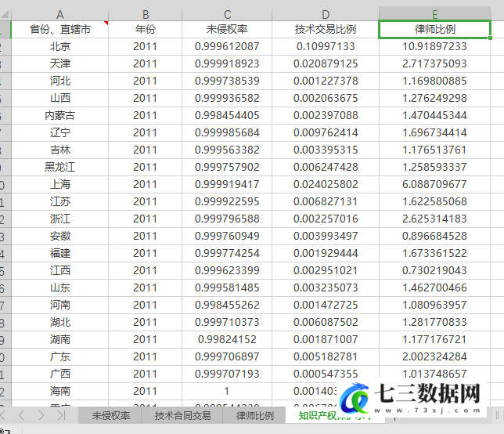Select the 海南 cell
Viewport: 504px width, 434px height.
coord(59,391)
